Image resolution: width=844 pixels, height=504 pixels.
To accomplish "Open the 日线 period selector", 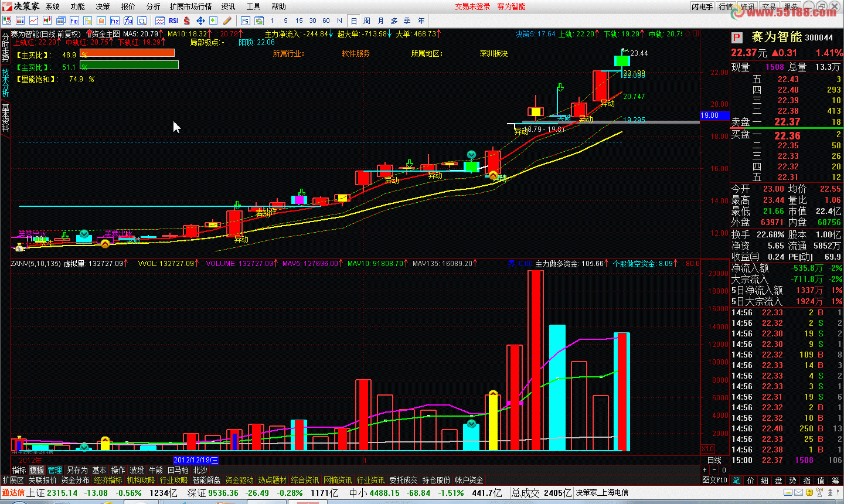I will [714, 460].
